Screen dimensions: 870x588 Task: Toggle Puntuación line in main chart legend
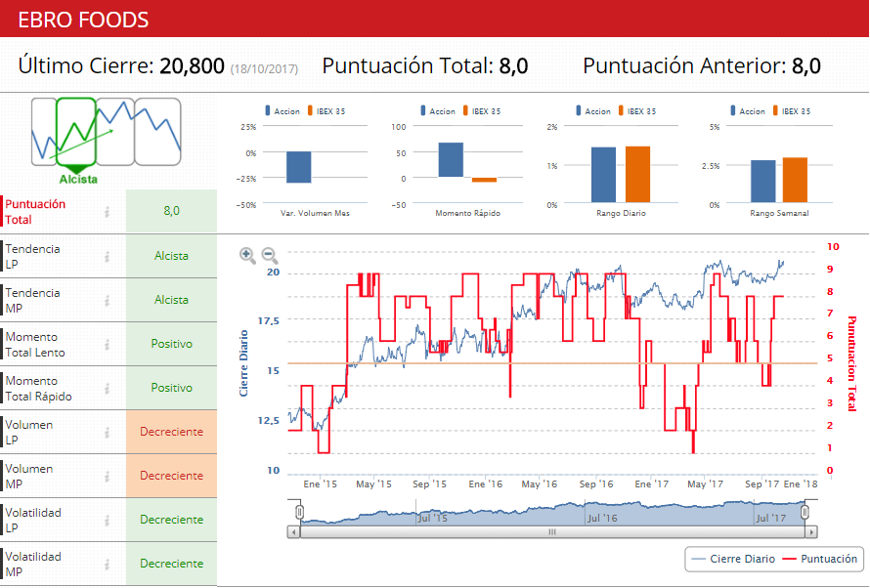point(819,559)
